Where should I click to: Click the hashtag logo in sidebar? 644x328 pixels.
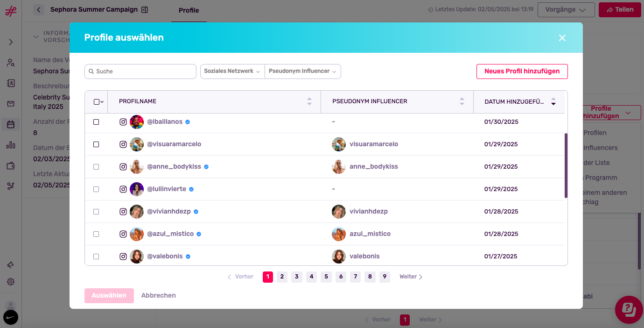point(11,11)
